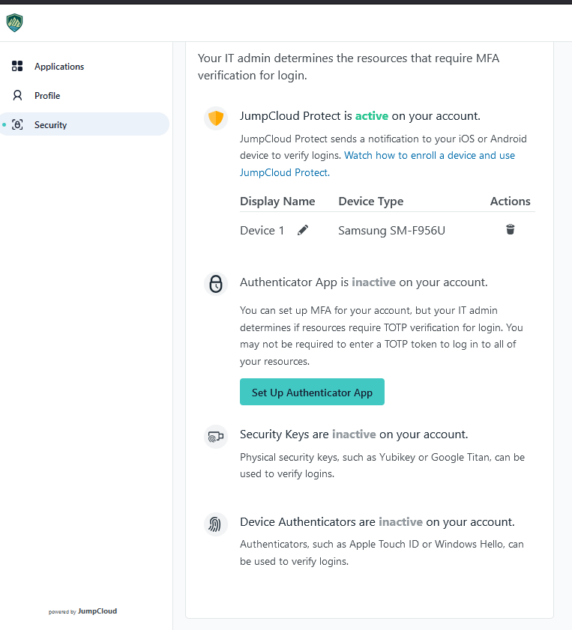572x630 pixels.
Task: Delete Samsung SM-F956U device with trash icon
Action: click(510, 229)
